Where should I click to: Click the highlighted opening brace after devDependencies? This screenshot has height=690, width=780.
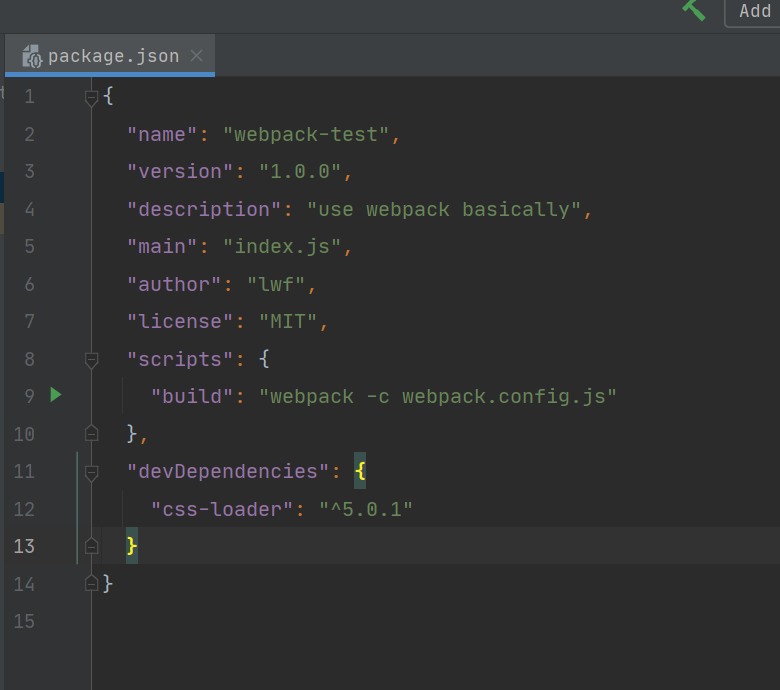(x=360, y=471)
